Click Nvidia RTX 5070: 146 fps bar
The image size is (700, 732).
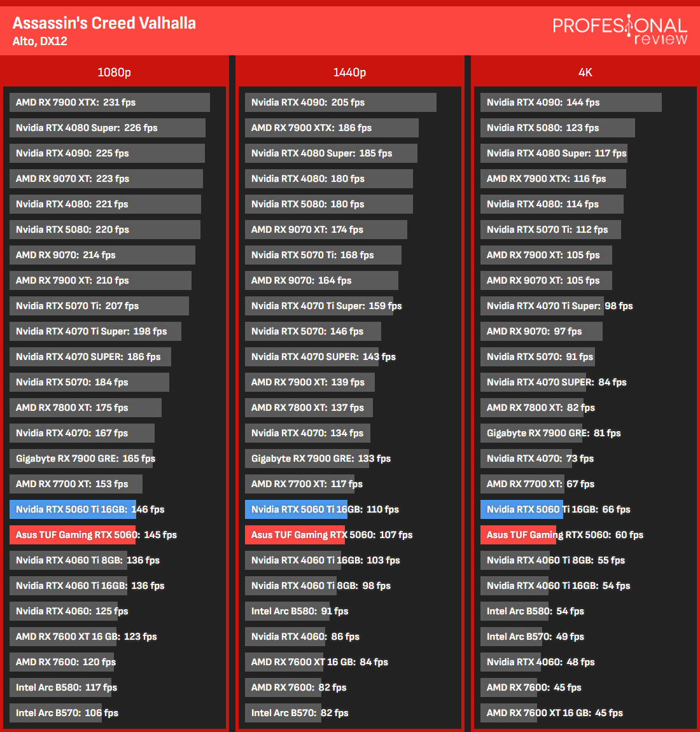coord(313,331)
